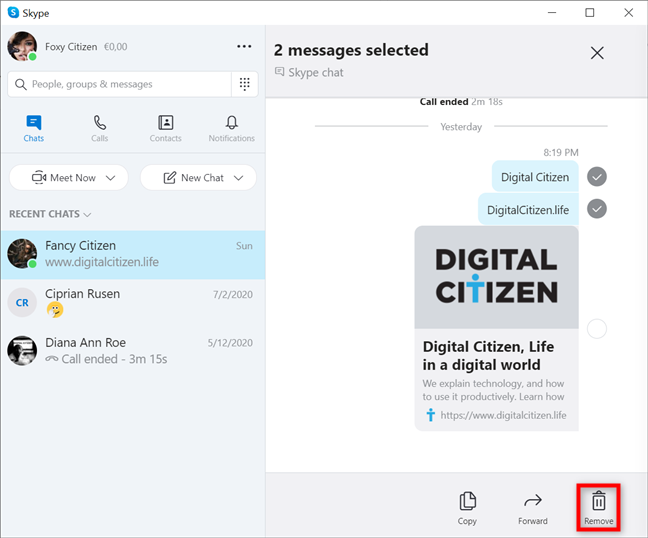Click inside People, groups & messages search
This screenshot has width=648, height=538.
[x=119, y=84]
